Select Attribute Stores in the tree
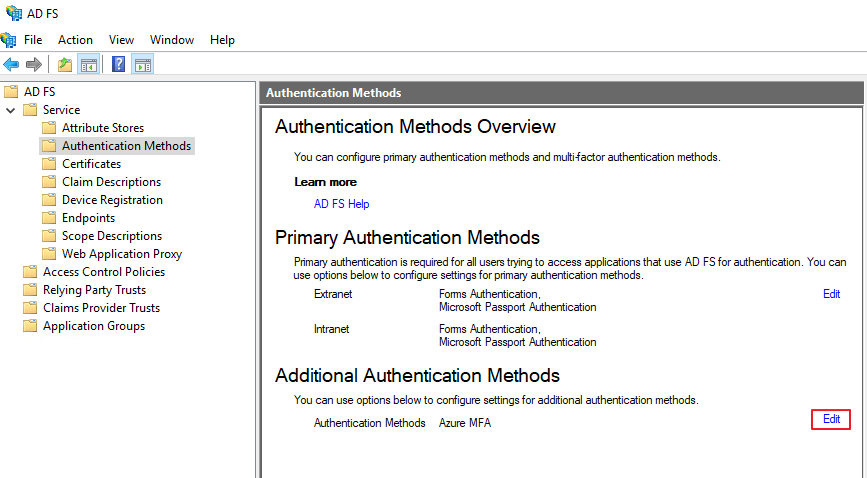This screenshot has width=867, height=478. (x=103, y=128)
